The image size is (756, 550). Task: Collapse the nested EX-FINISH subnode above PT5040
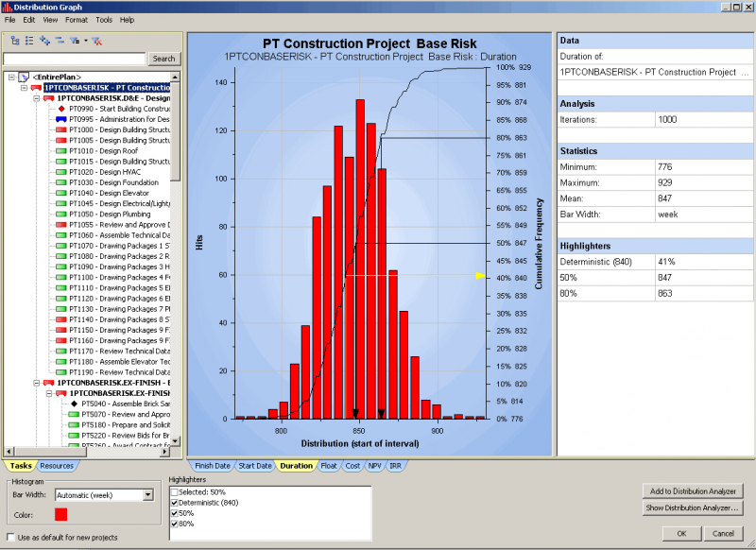[x=49, y=393]
